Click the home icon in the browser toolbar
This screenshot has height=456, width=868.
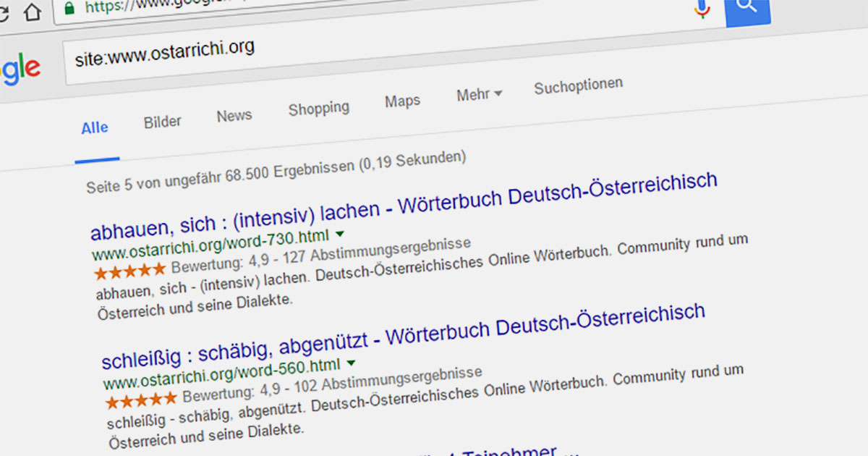click(x=30, y=13)
